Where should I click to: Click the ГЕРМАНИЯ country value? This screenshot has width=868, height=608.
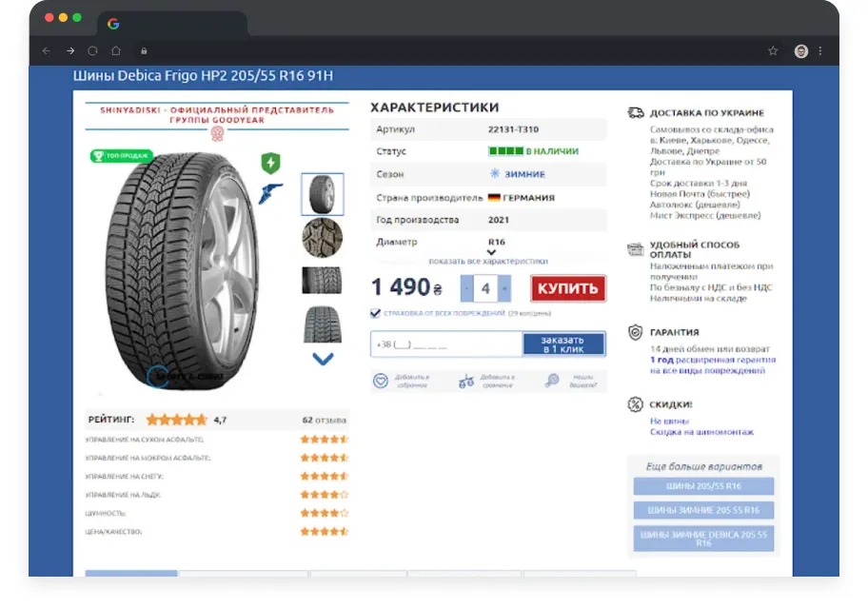(x=528, y=198)
